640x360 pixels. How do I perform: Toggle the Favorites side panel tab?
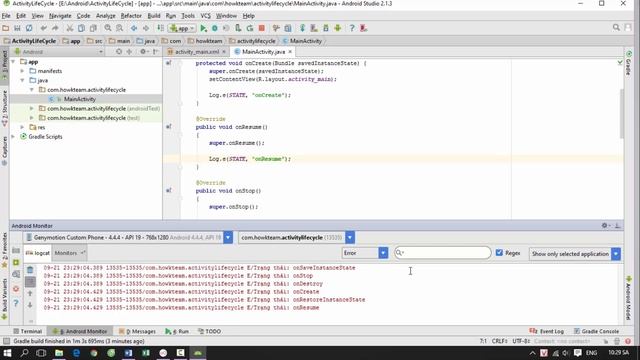[x=4, y=250]
